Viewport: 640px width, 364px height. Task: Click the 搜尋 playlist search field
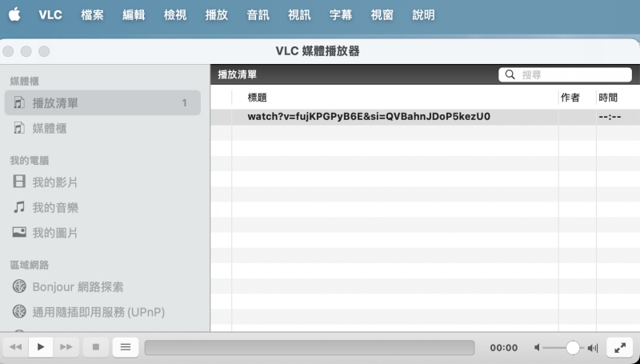(565, 74)
